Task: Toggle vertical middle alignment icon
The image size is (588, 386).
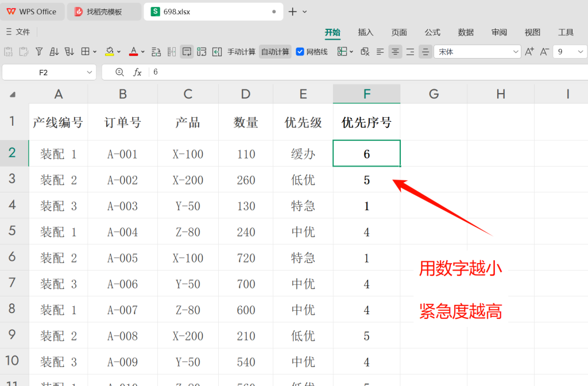Action: coord(425,52)
